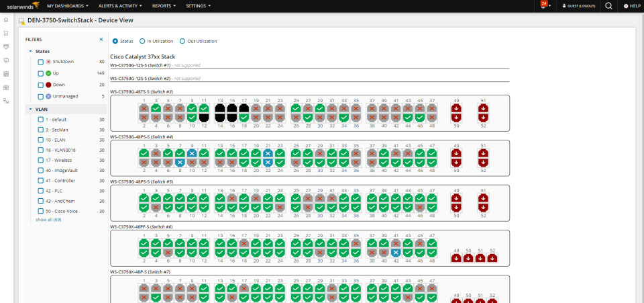Select the Out Utilization radio button
The image size is (644, 303).
(182, 41)
